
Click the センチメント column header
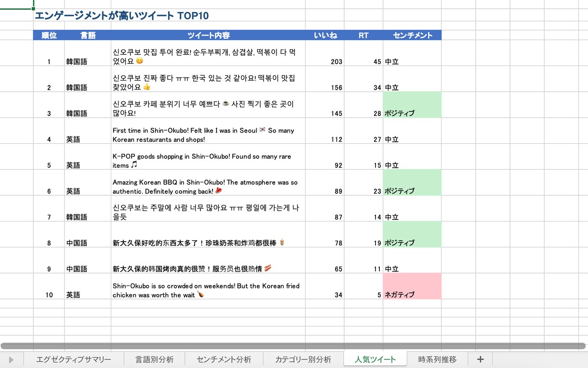tap(412, 35)
